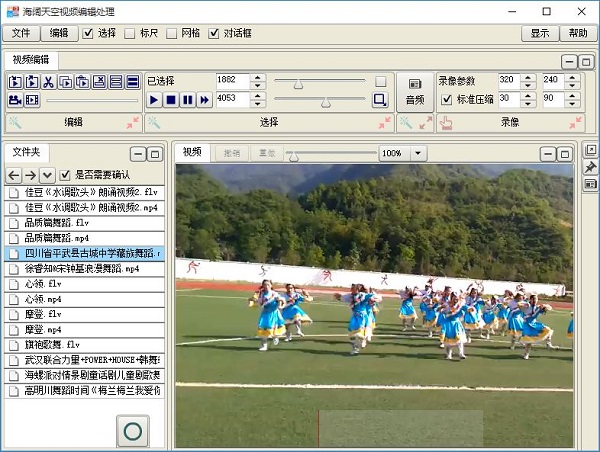The image size is (600, 452).
Task: Select file 旗袍歌舞.flv
Action: 85,345
